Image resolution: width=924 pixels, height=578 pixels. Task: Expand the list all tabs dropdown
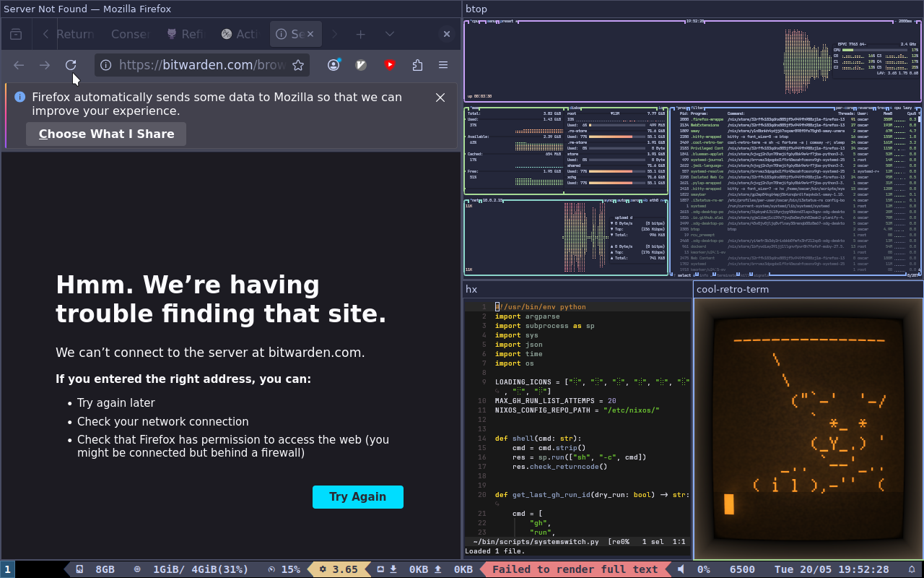point(390,34)
